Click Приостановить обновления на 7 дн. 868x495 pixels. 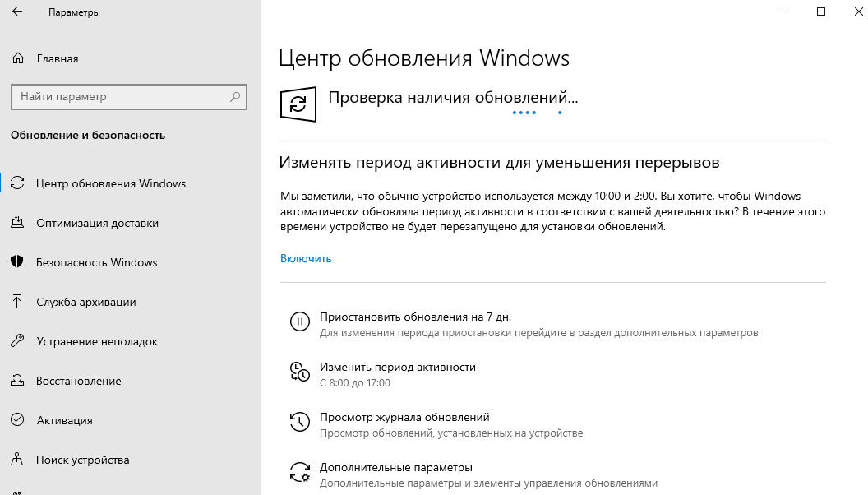click(x=415, y=317)
